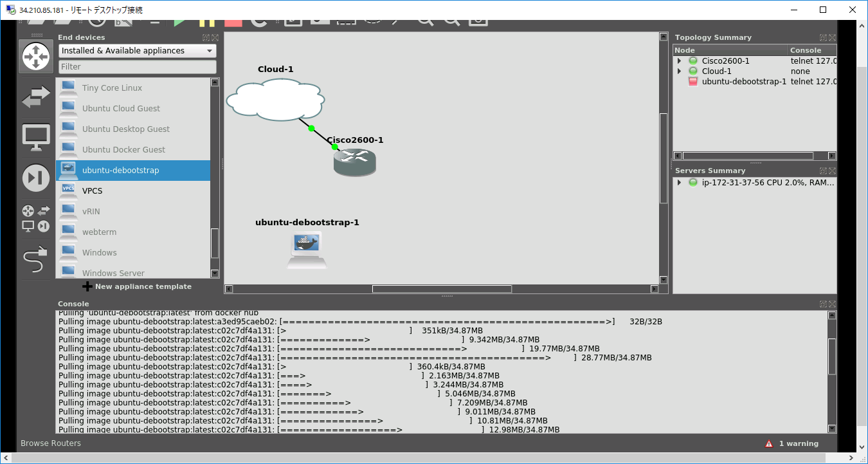Select the ubuntu-debootstrap appliance in device list
Viewport: 868px width, 464px height.
point(133,171)
